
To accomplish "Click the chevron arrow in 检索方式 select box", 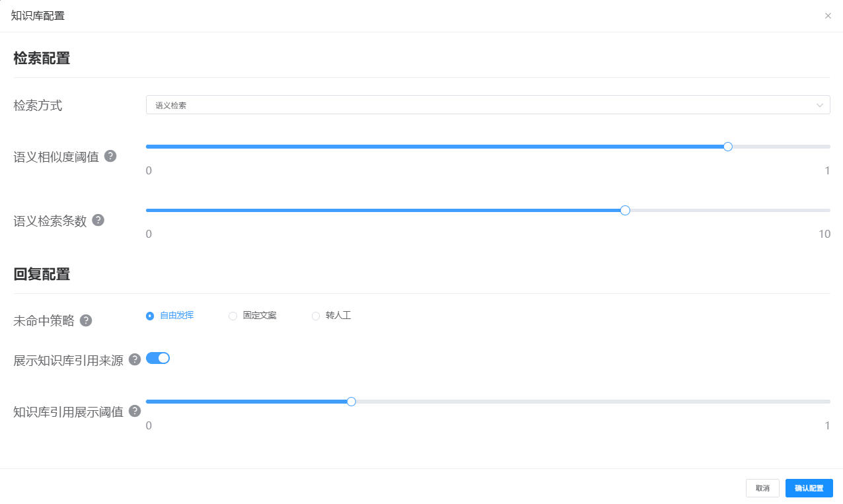I will (820, 105).
